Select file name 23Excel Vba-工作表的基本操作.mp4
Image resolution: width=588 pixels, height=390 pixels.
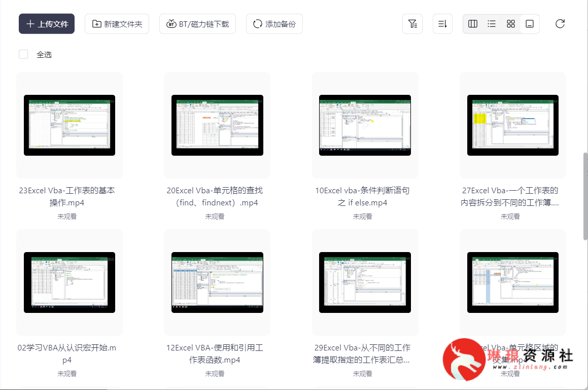tap(67, 196)
